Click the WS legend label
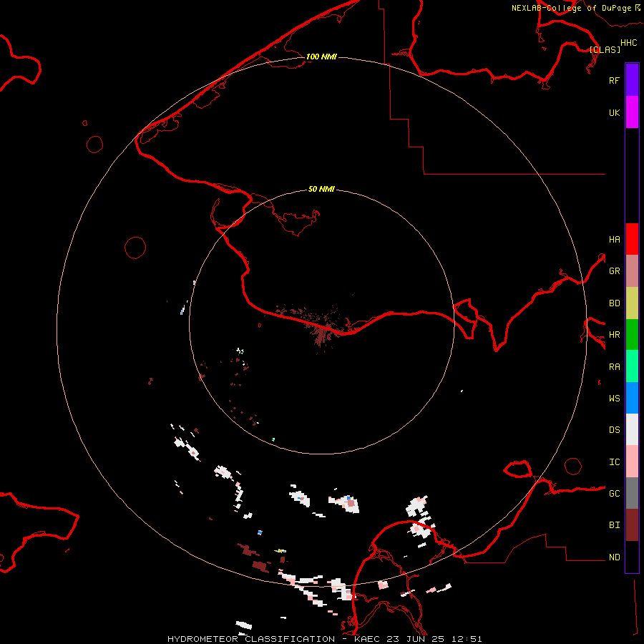The height and width of the screenshot is (644, 644). (614, 399)
